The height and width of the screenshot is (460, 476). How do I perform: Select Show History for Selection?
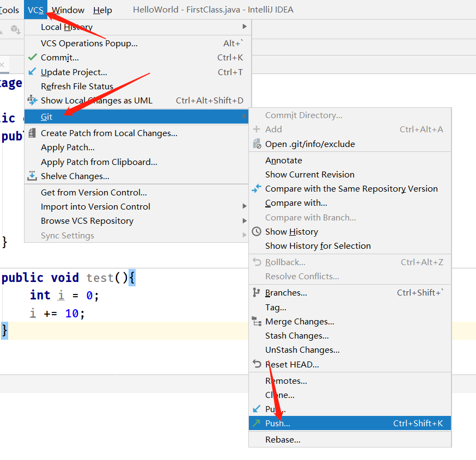point(318,246)
